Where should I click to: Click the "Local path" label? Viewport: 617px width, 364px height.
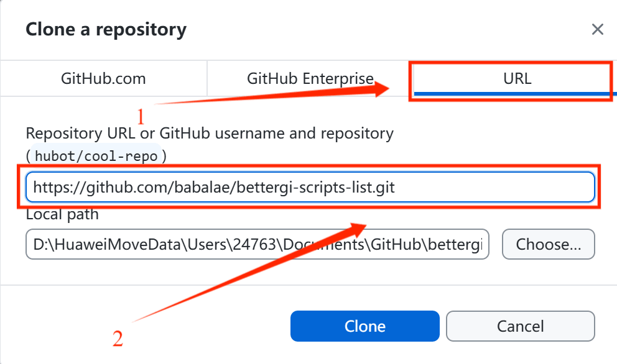click(x=62, y=215)
